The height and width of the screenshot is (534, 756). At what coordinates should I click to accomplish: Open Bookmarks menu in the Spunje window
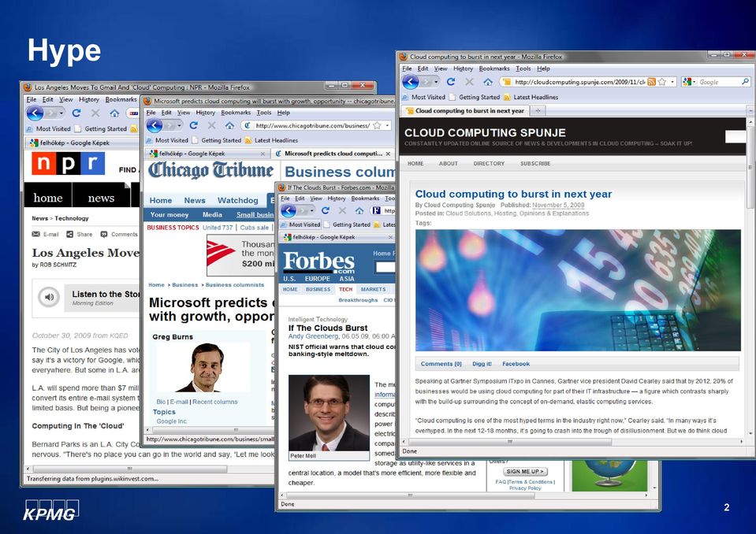pyautogui.click(x=494, y=69)
